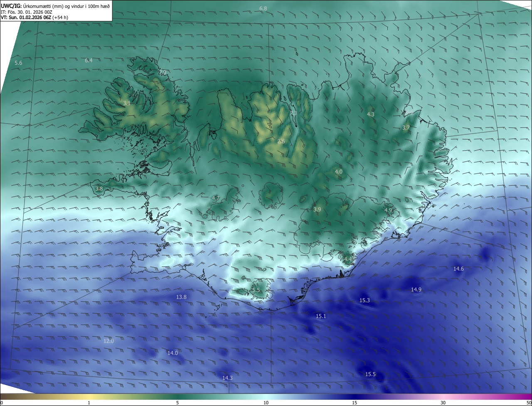Select the 13.8 value label over the ocean

click(x=181, y=297)
